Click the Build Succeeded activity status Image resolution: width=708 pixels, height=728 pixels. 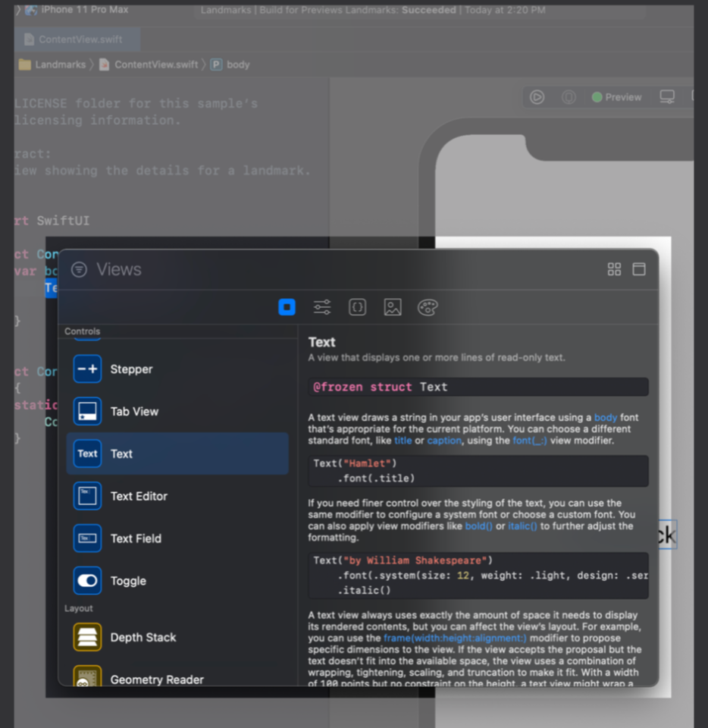[x=373, y=10]
